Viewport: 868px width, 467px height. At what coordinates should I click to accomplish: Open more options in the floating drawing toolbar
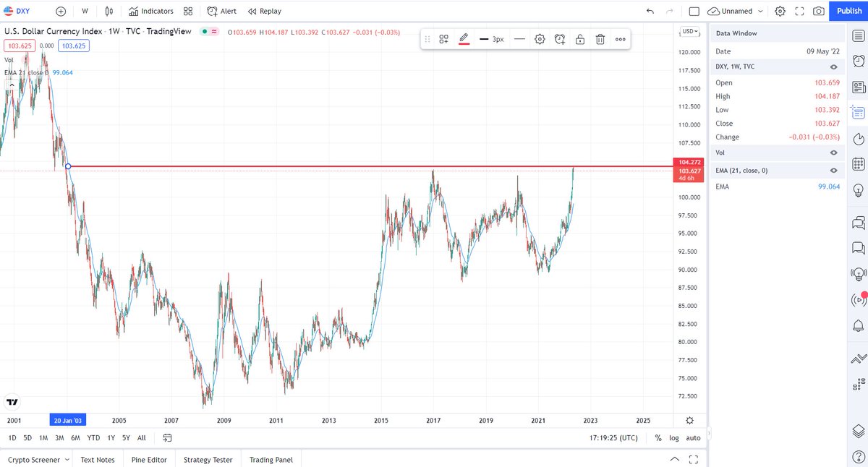pos(621,39)
